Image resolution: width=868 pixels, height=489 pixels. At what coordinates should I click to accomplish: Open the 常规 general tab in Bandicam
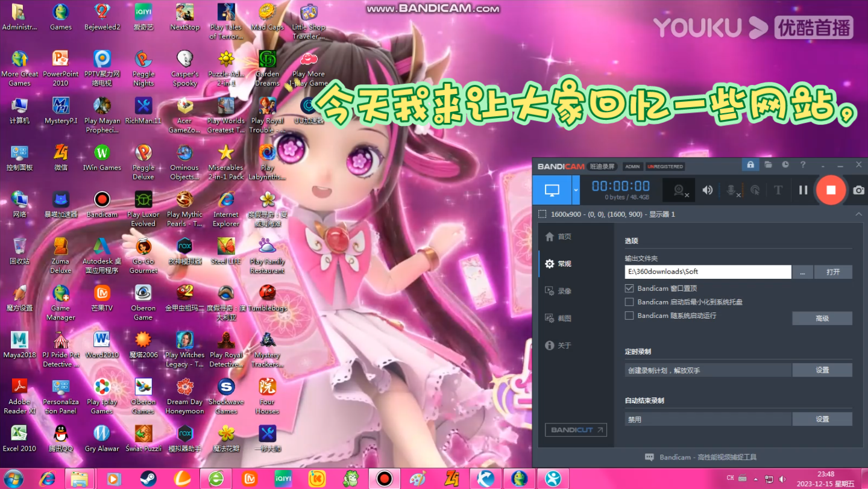coord(558,264)
